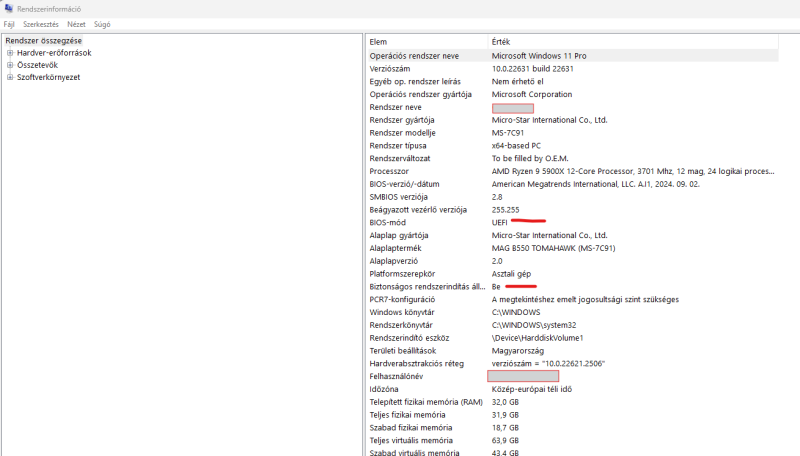Click the Be secure boot value
This screenshot has height=456, width=800.
click(x=496, y=287)
